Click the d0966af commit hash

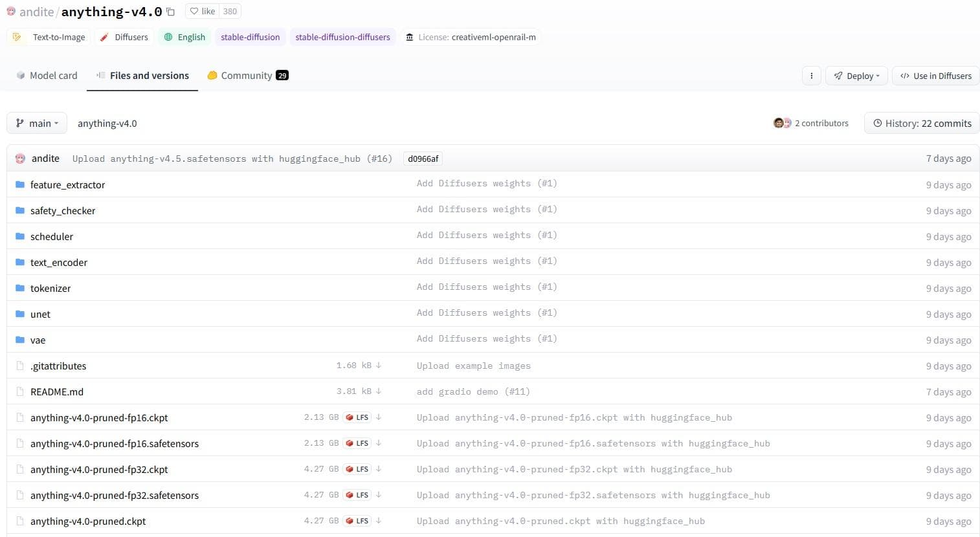tap(423, 159)
